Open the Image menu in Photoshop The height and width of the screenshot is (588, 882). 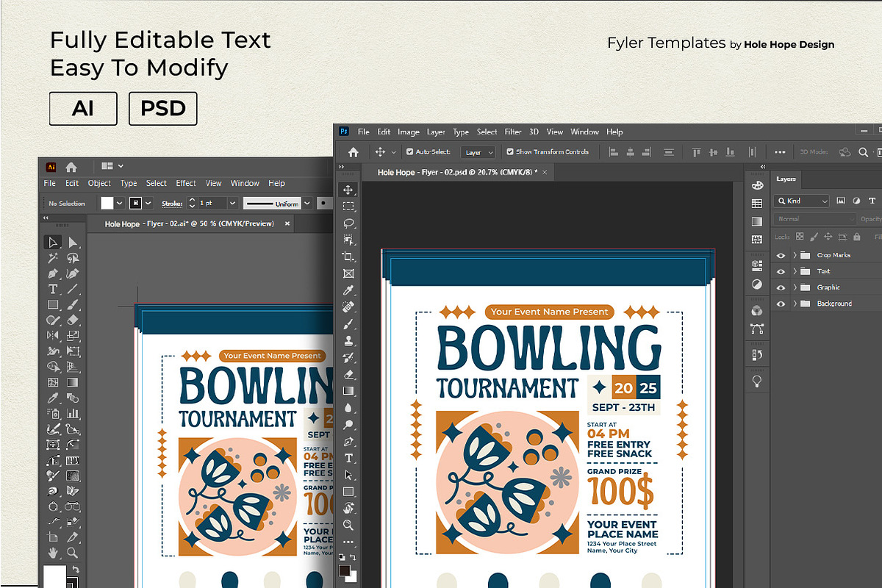(408, 132)
